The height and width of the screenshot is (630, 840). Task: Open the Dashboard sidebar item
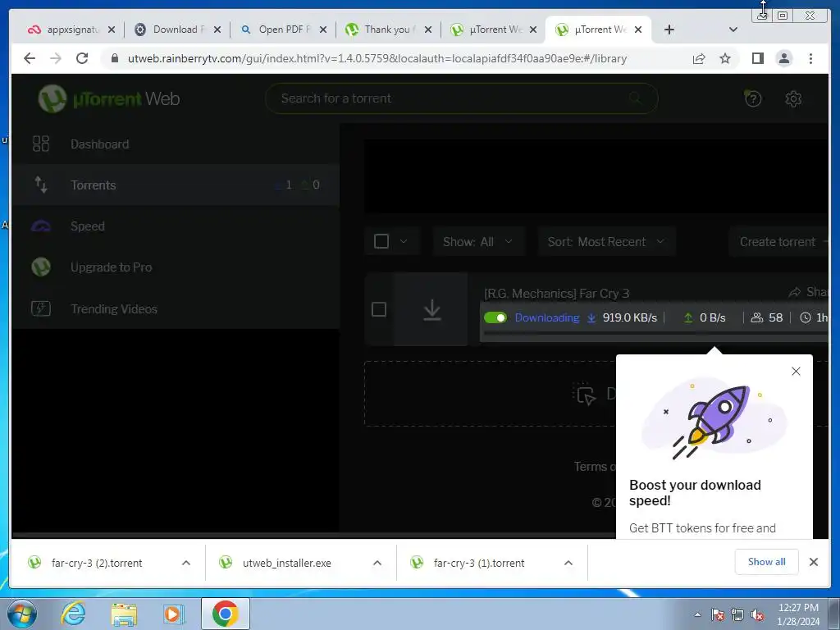point(176,144)
